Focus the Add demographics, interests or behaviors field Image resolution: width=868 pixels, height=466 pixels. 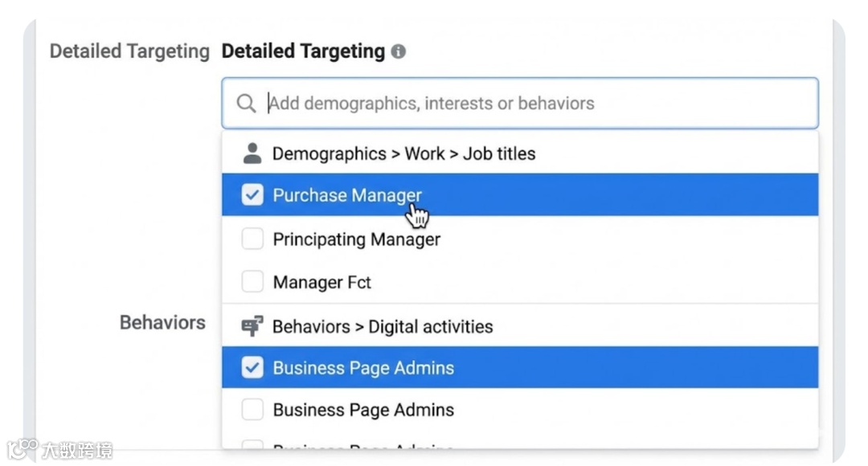pos(530,104)
